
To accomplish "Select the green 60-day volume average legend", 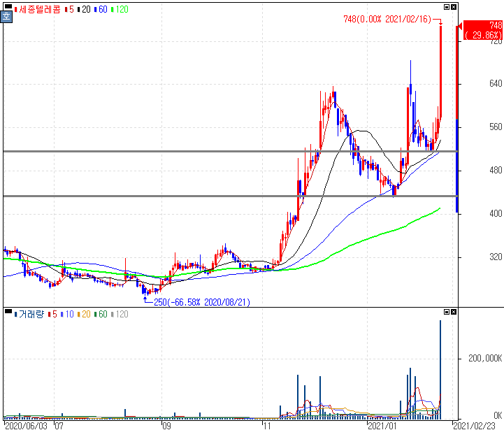I will tap(101, 314).
